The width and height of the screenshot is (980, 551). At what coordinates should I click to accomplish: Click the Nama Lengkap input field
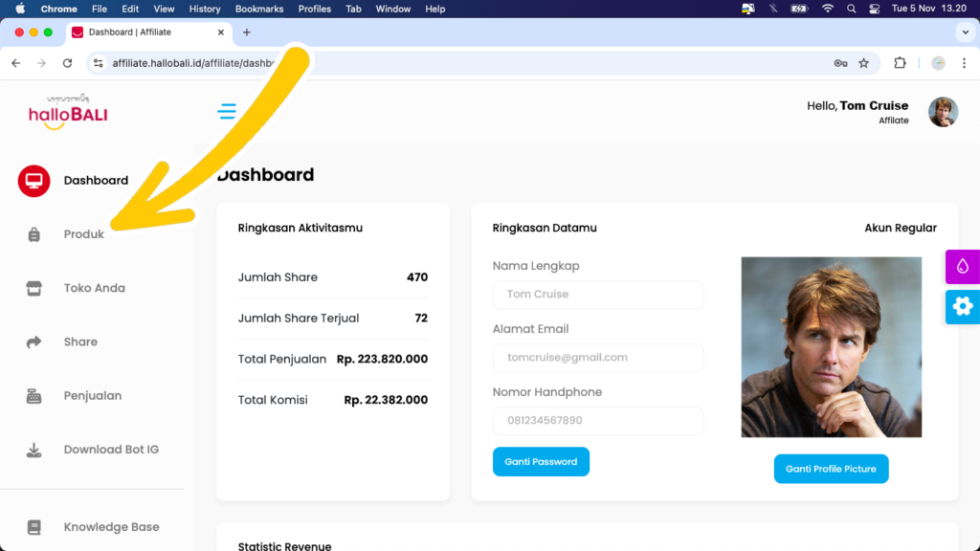click(x=598, y=295)
